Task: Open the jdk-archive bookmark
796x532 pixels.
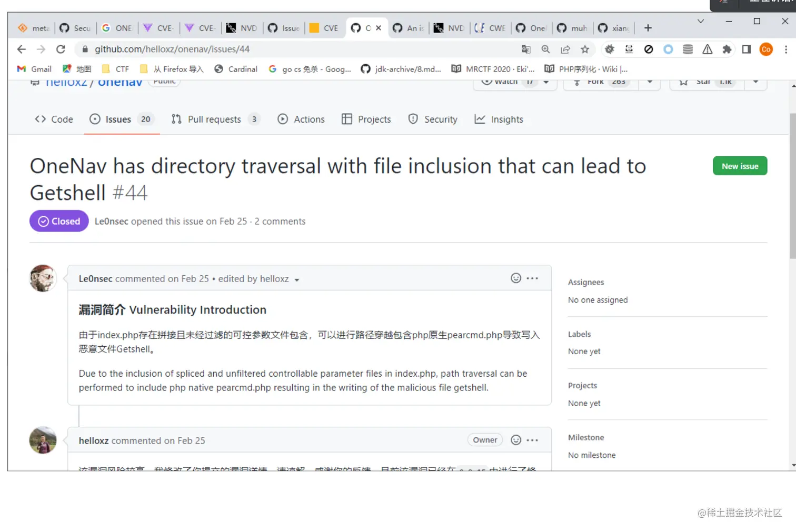Action: [x=401, y=69]
